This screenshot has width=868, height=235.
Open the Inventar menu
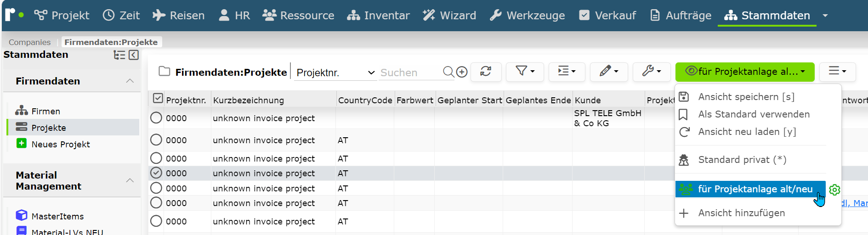378,15
